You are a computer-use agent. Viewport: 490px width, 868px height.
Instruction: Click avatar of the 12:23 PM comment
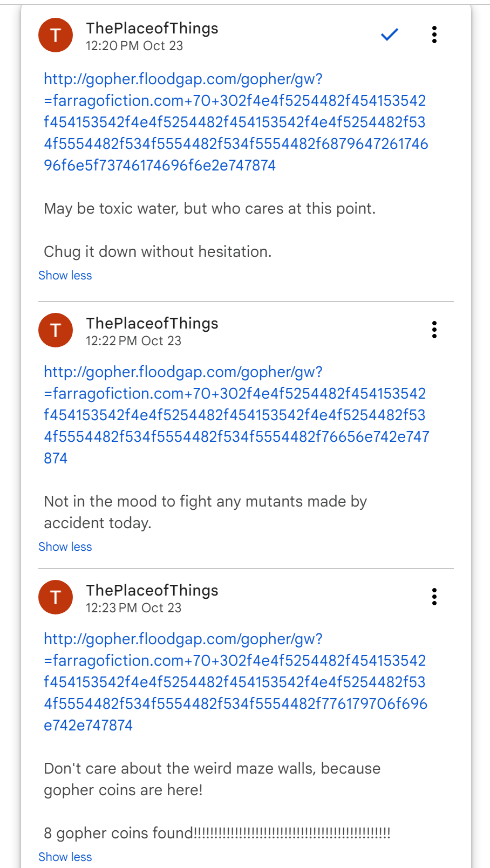tap(56, 597)
